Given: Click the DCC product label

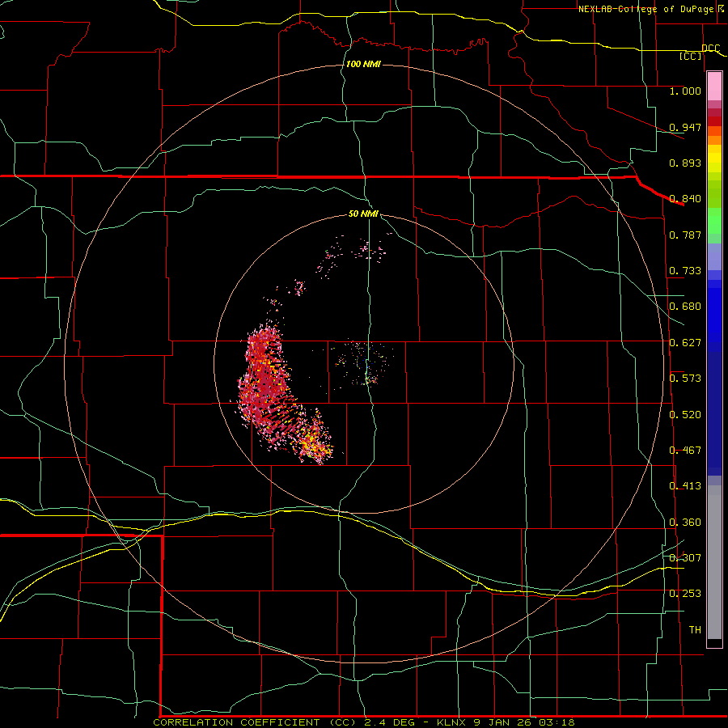Looking at the screenshot, I should pos(710,48).
